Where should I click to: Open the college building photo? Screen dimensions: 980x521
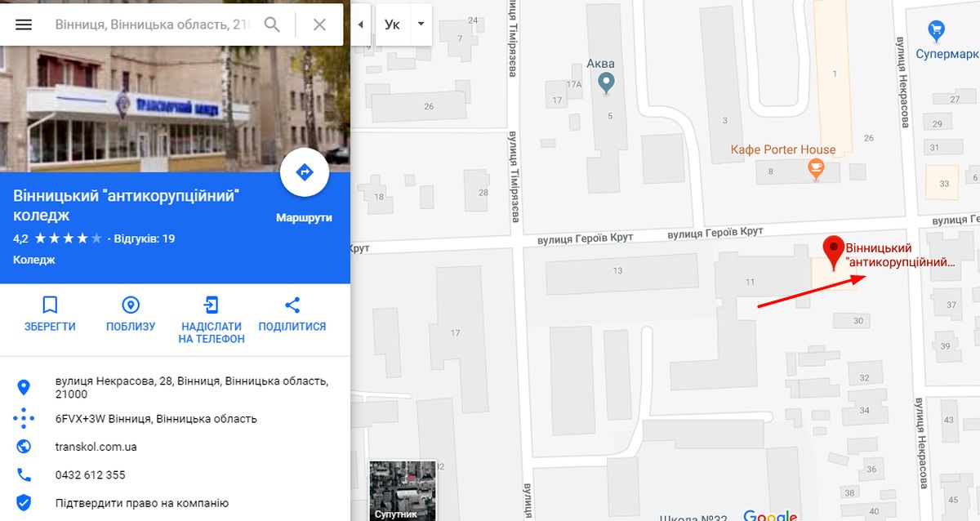[175, 110]
